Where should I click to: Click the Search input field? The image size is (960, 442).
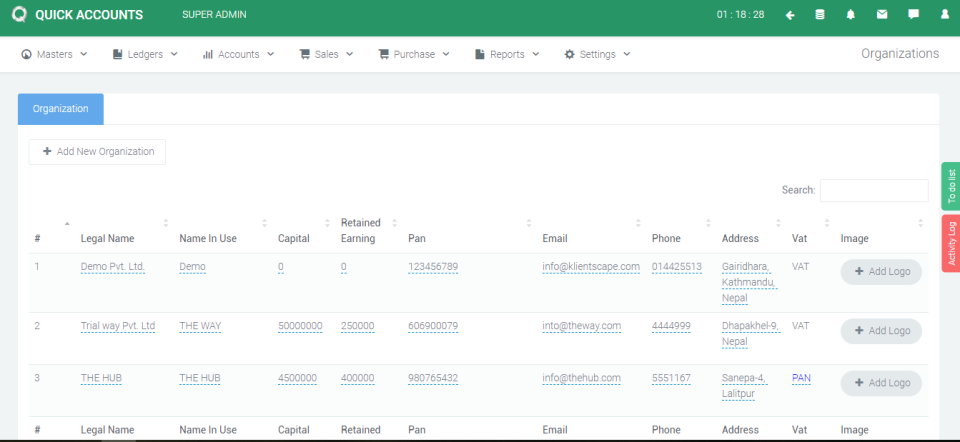(873, 190)
